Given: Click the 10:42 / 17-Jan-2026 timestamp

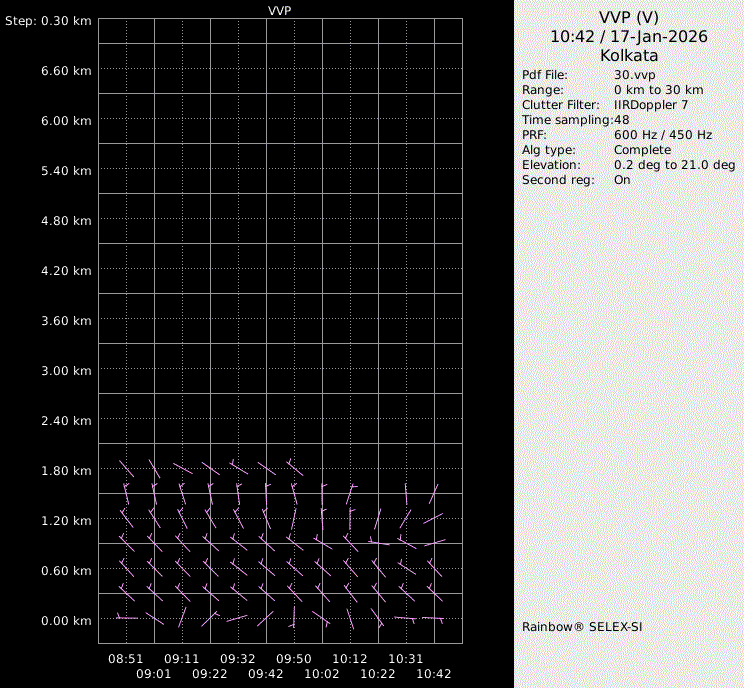Looking at the screenshot, I should tap(629, 36).
